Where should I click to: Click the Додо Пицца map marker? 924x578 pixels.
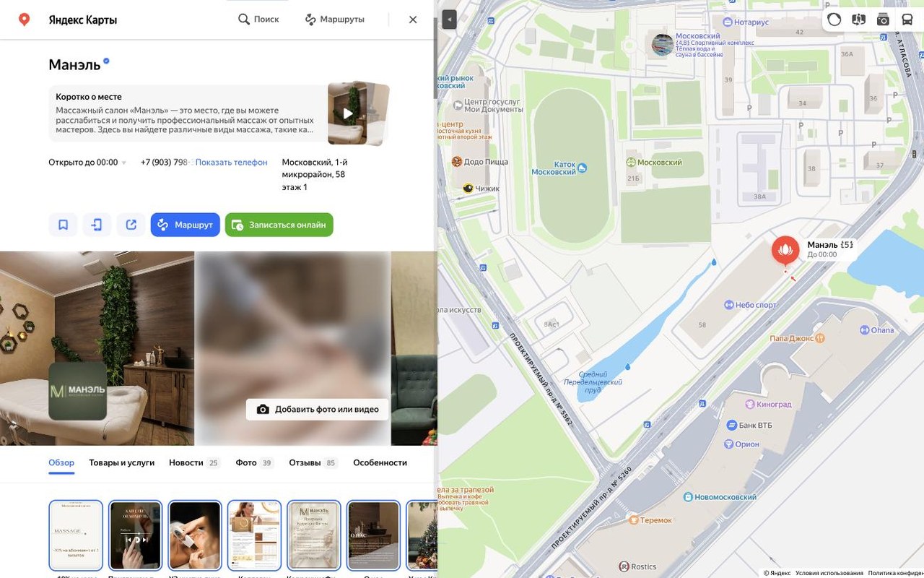(480, 162)
